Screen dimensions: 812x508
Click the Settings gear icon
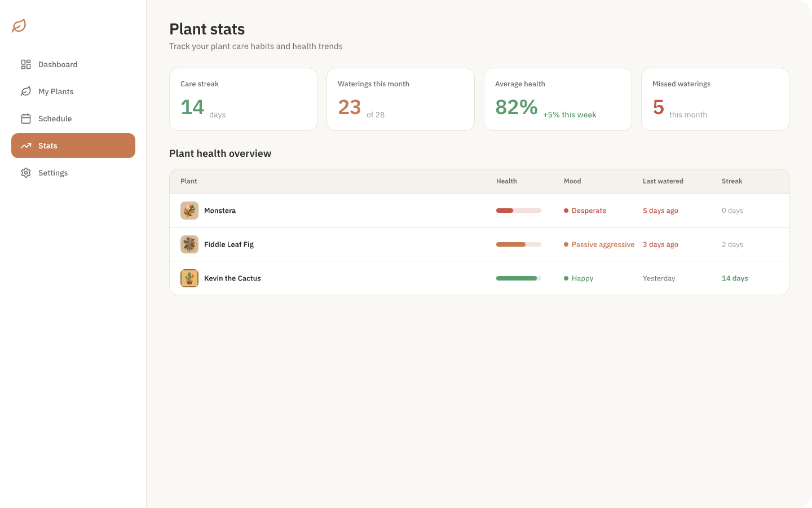(x=26, y=173)
